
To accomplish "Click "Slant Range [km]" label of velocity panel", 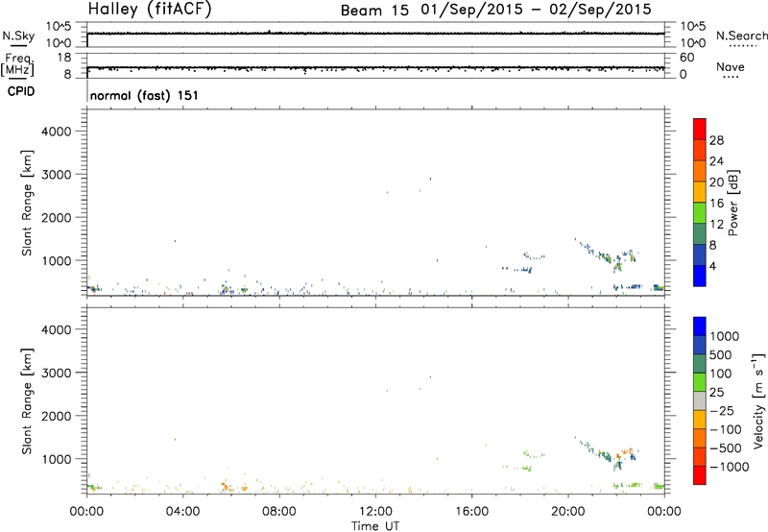I will click(27, 401).
